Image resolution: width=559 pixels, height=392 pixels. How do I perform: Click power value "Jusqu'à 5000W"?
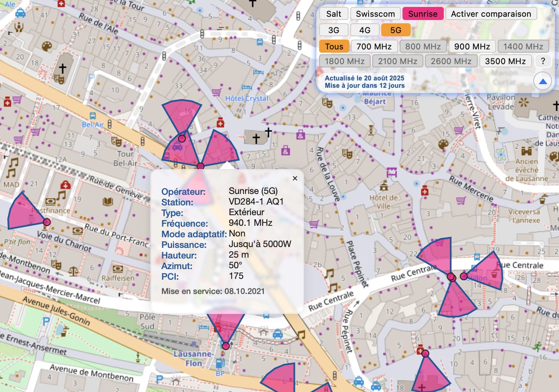click(260, 244)
